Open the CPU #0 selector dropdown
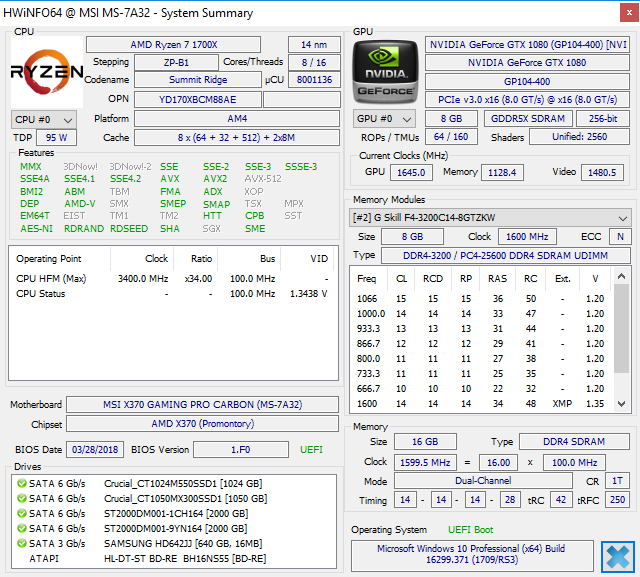This screenshot has width=640, height=577. pyautogui.click(x=44, y=120)
